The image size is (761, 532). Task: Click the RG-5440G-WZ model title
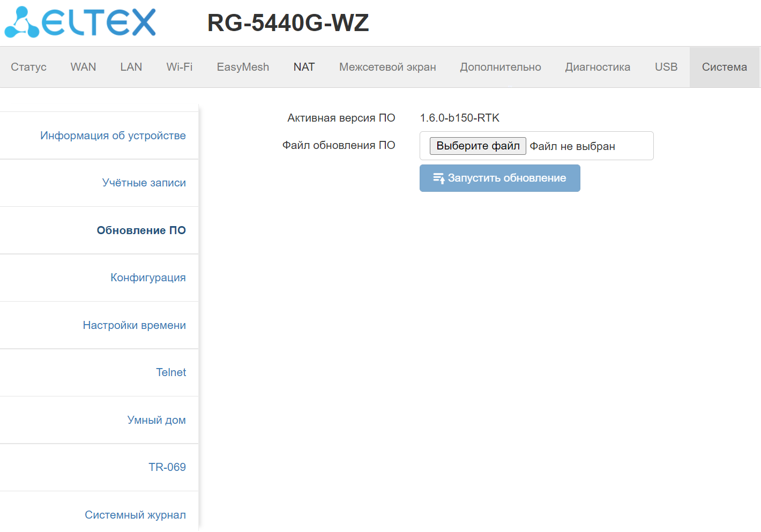pos(288,23)
